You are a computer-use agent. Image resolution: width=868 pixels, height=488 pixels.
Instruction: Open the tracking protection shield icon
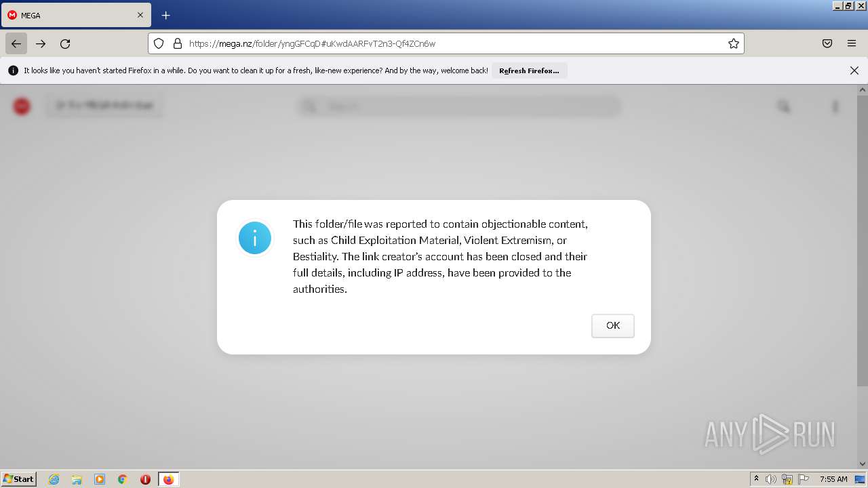coord(159,43)
